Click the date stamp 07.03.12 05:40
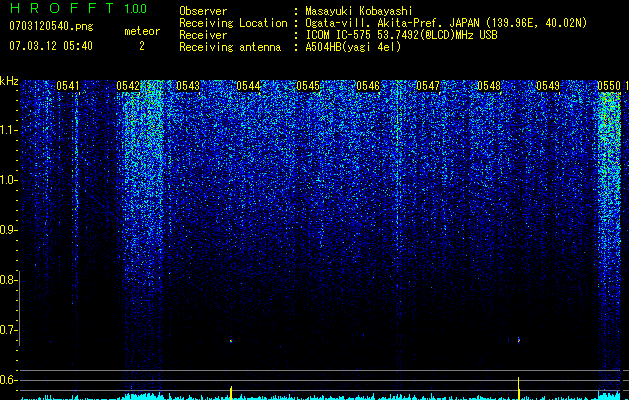The width and height of the screenshot is (629, 400). click(51, 46)
